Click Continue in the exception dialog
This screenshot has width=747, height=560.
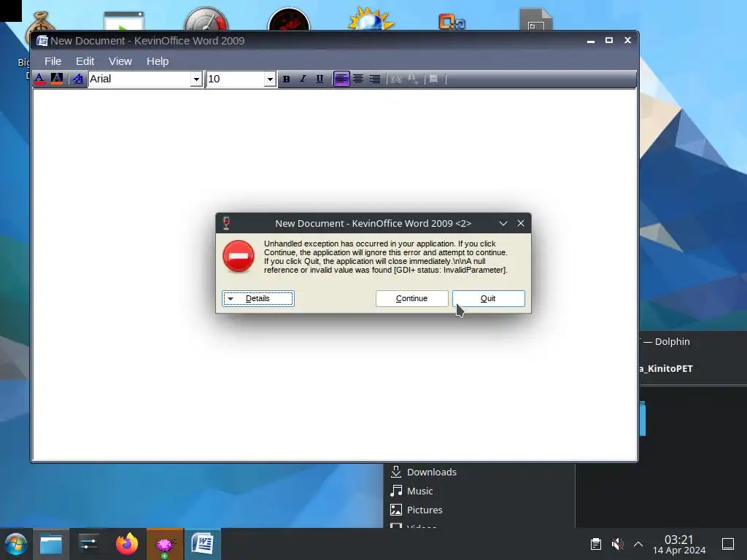coord(412,298)
